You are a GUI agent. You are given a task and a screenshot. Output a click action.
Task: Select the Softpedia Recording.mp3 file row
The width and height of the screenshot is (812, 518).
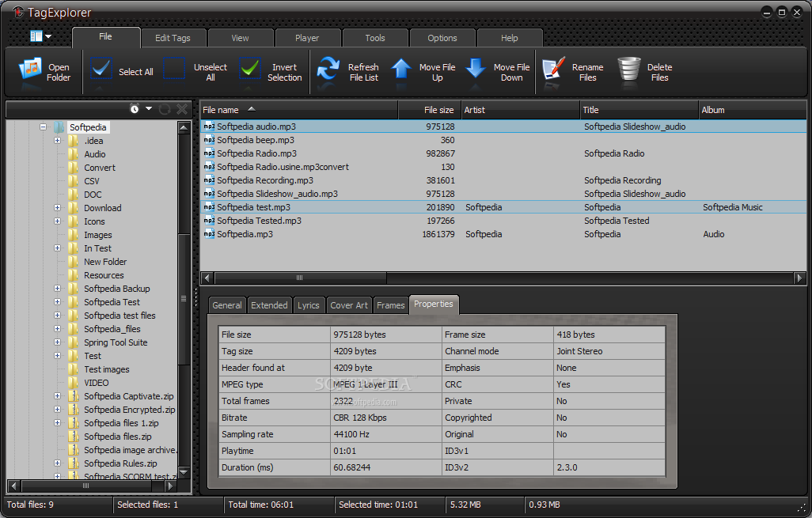503,180
